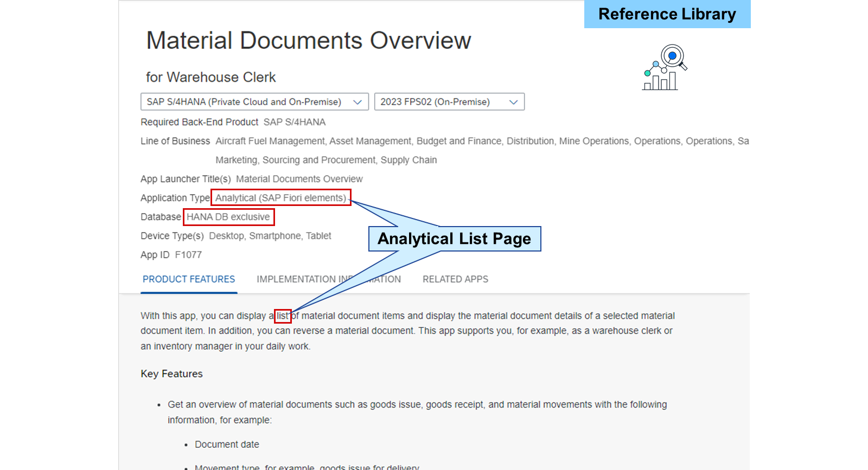
Task: Switch to the RELATED APPS tab
Action: (x=455, y=279)
